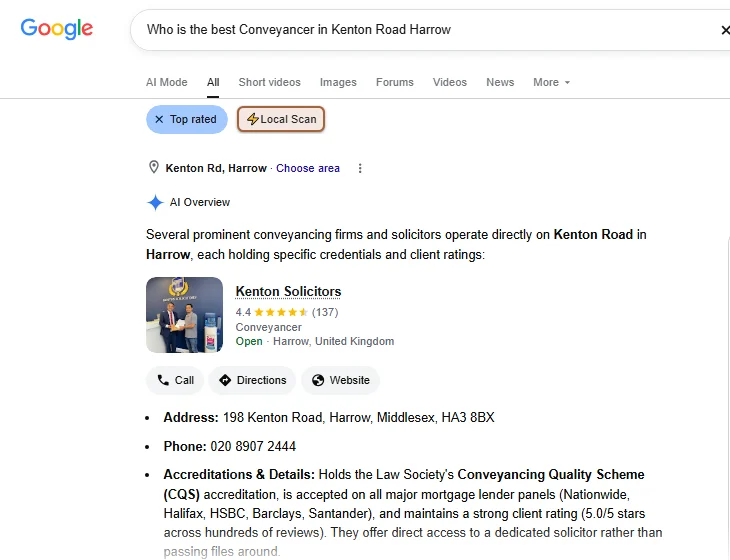Click the Accreditations & Details label

click(239, 474)
